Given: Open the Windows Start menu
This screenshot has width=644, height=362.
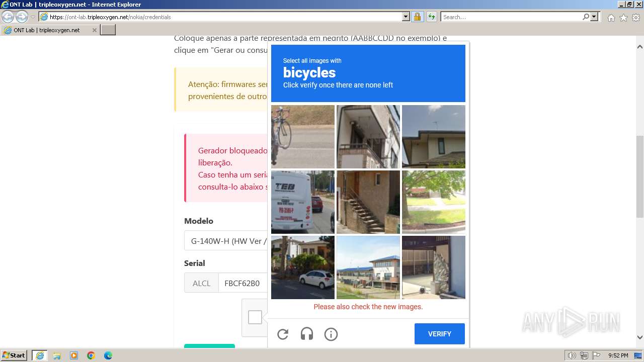Looking at the screenshot, I should pos(14,355).
